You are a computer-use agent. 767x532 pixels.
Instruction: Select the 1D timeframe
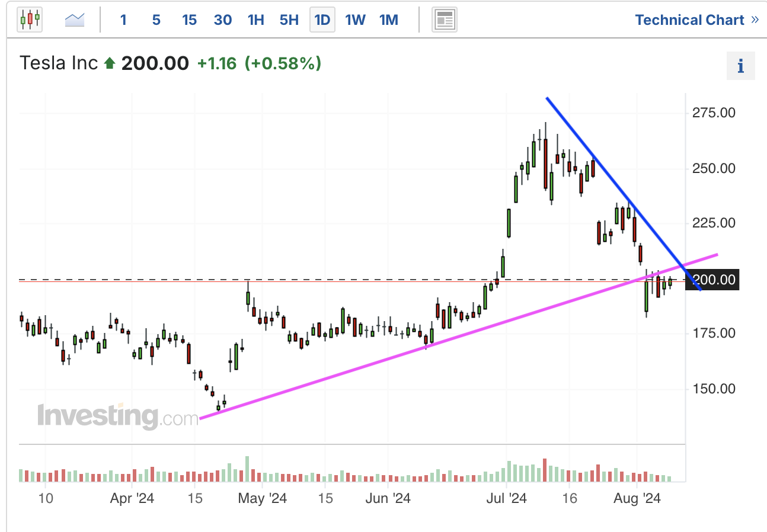(322, 20)
